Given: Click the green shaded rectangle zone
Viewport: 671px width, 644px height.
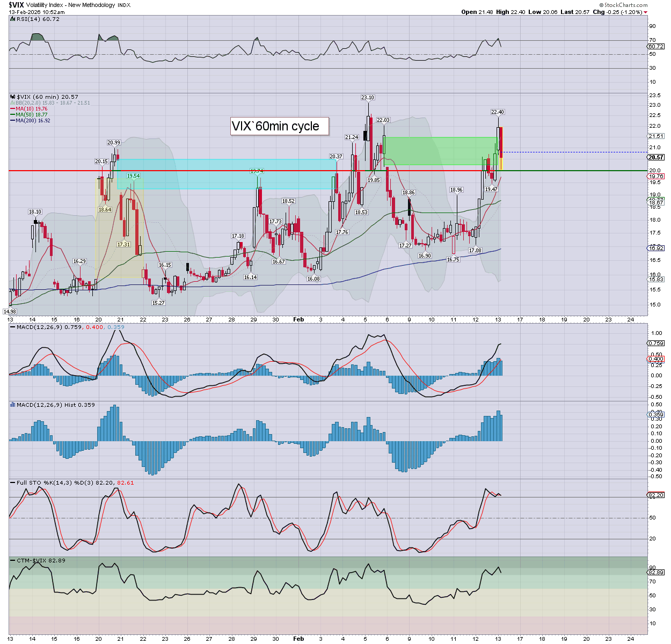Looking at the screenshot, I should [x=440, y=151].
